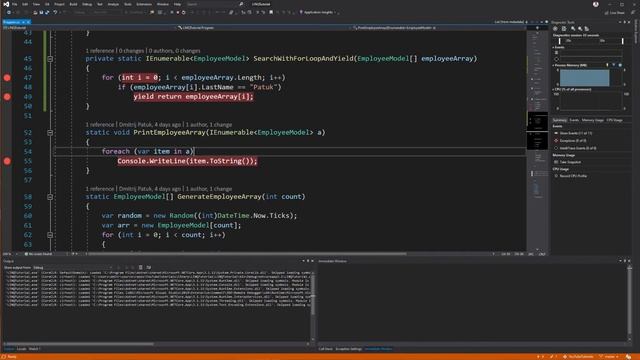640x360 pixels.
Task: Click the Live Share button
Action: (615, 13)
